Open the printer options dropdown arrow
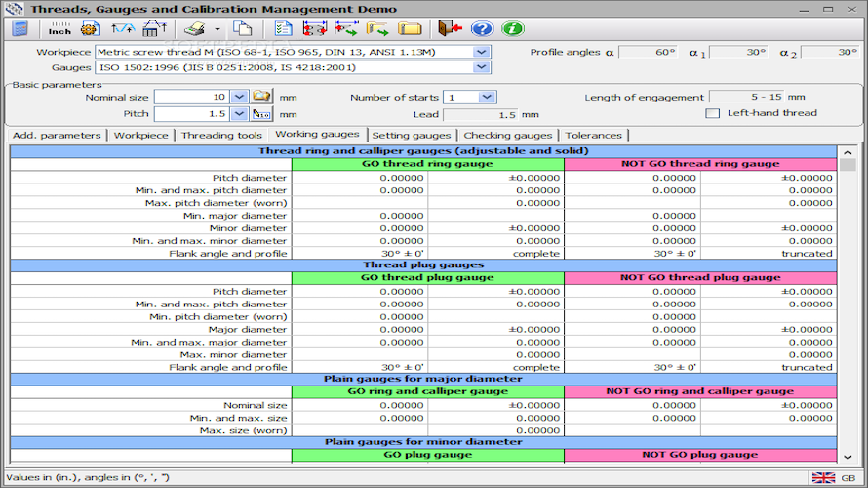This screenshot has height=488, width=868. coord(217,29)
